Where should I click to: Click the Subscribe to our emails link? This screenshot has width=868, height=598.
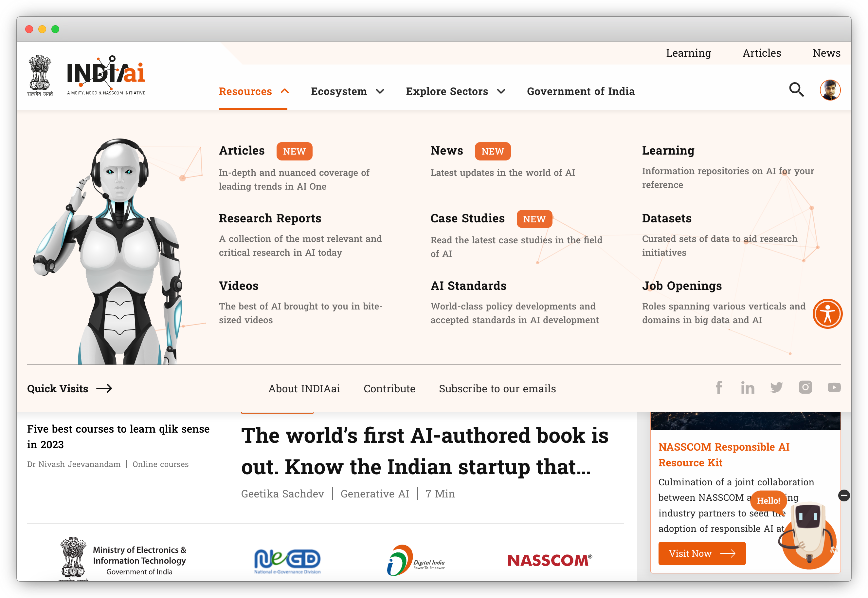point(497,387)
